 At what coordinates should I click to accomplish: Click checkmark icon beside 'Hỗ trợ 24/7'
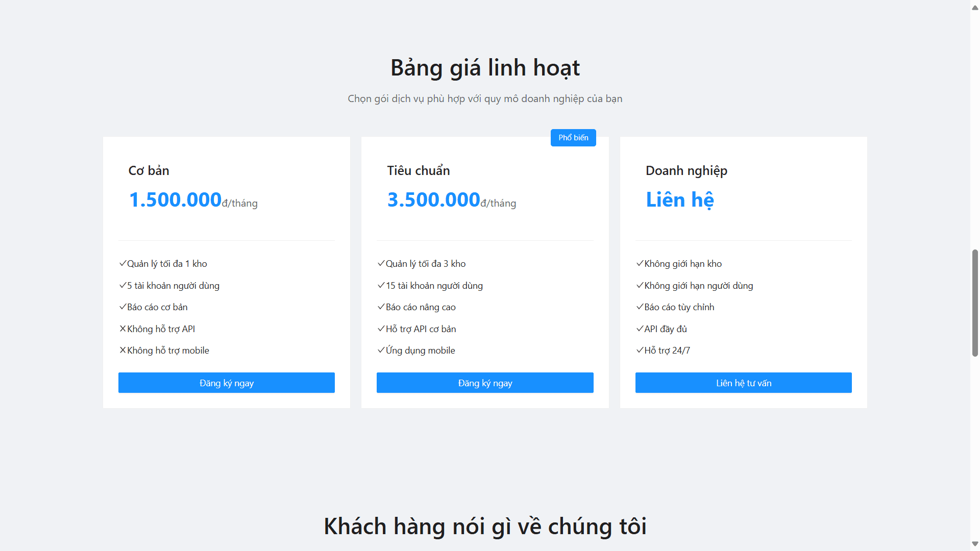(640, 350)
